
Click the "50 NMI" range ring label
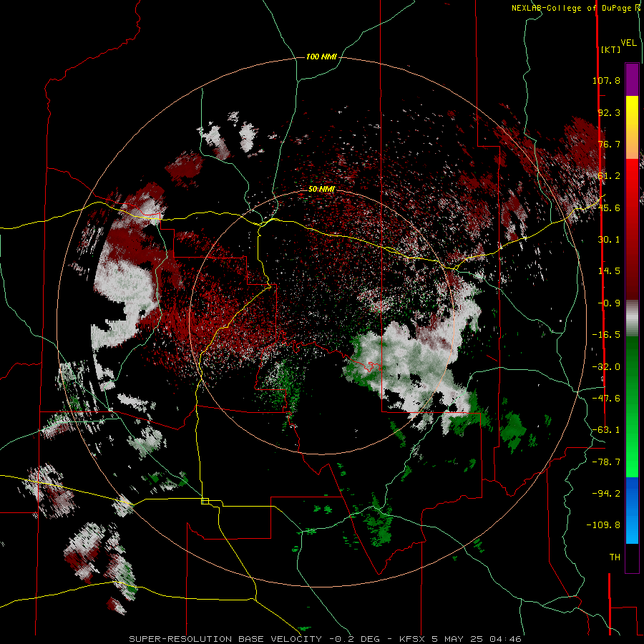point(321,189)
